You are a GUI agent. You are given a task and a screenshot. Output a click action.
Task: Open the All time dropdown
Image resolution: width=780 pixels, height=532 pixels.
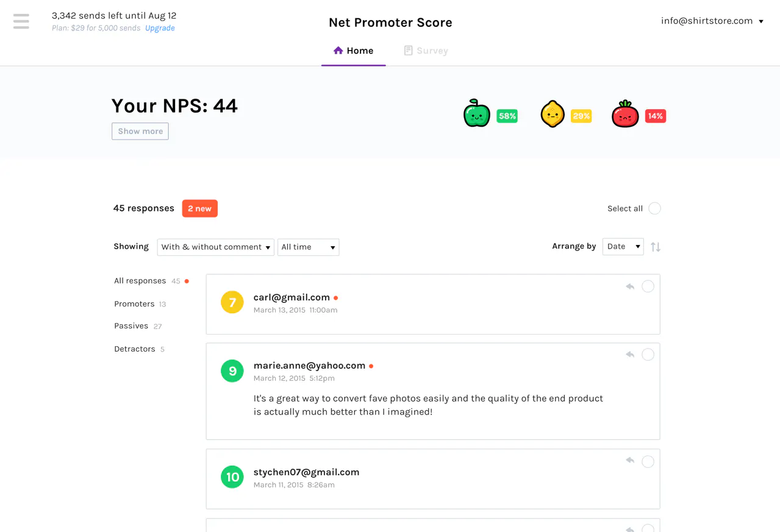coord(309,247)
